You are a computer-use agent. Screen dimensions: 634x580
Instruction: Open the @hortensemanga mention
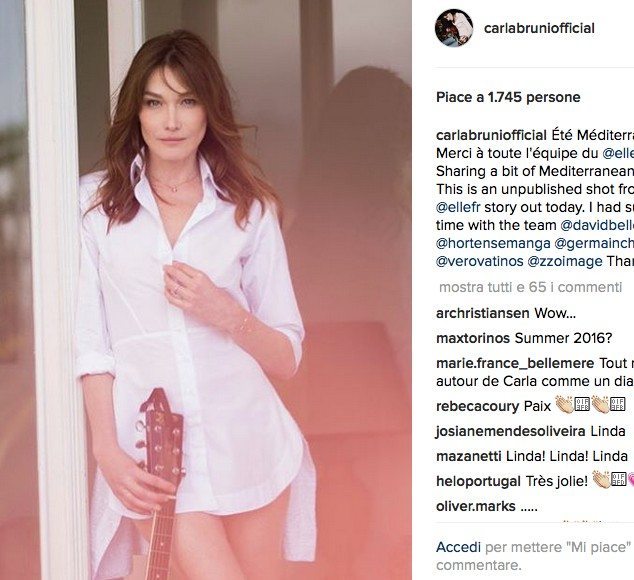pos(493,243)
